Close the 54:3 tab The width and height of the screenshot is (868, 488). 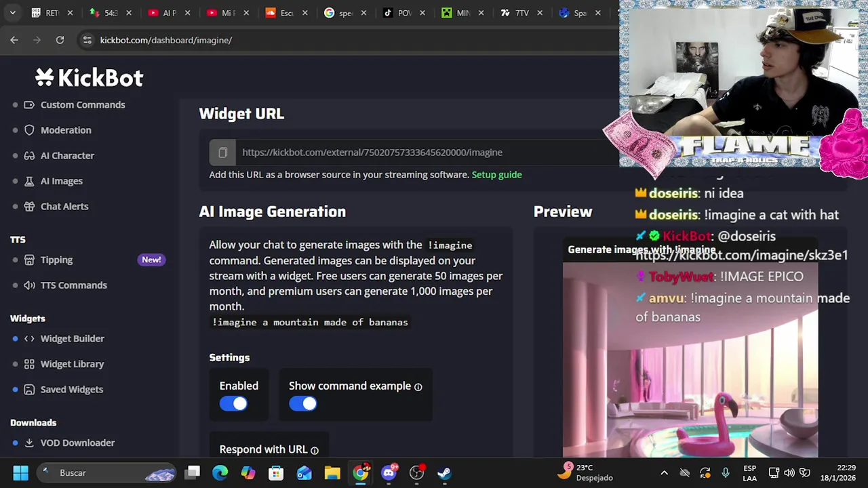[x=128, y=13]
